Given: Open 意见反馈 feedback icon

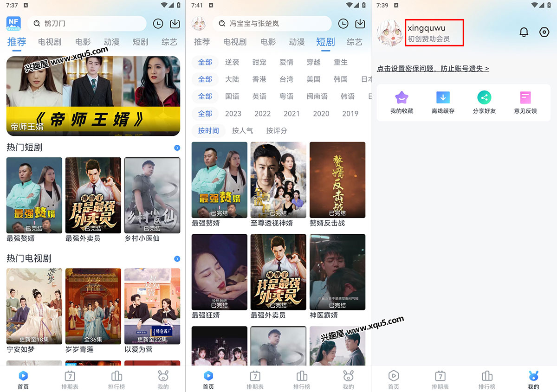Looking at the screenshot, I should pos(525,97).
